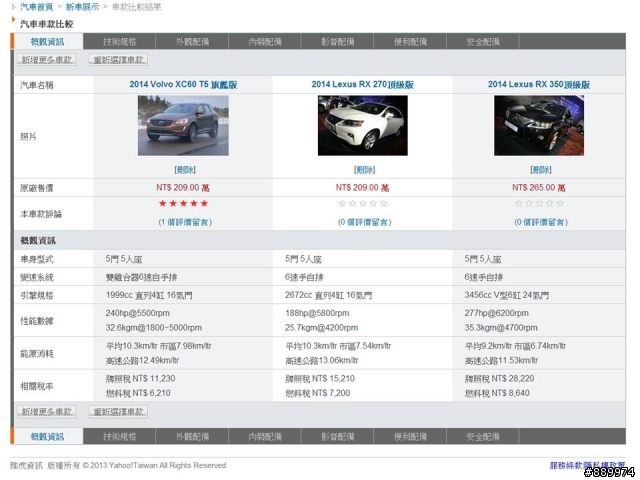Click the upper 新增更多車款 button
The width and height of the screenshot is (640, 480).
[x=47, y=60]
